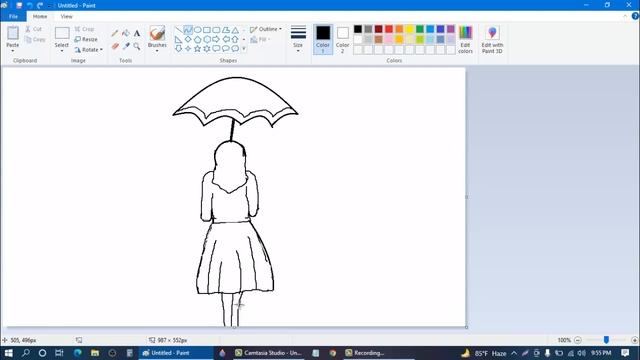Viewport: 640px width, 360px height.
Task: Choose the Rounded rectangle shape
Action: [x=216, y=30]
